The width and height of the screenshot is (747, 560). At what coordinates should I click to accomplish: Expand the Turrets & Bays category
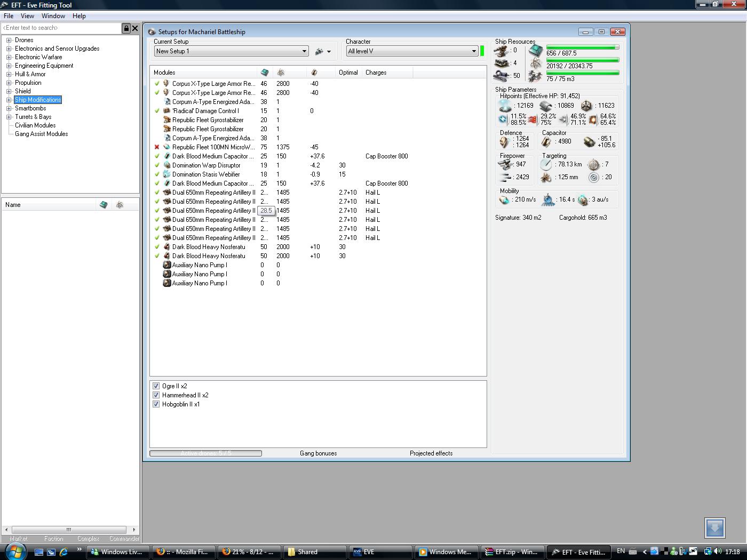[9, 117]
